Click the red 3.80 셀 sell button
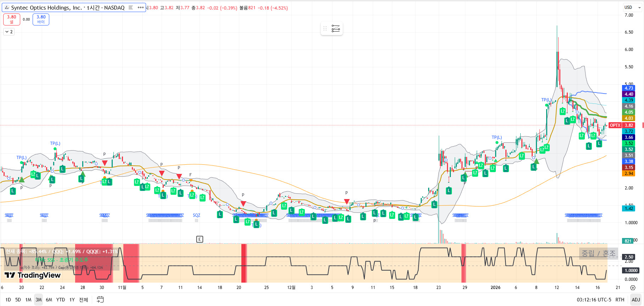This screenshot has height=306, width=644. [x=12, y=19]
